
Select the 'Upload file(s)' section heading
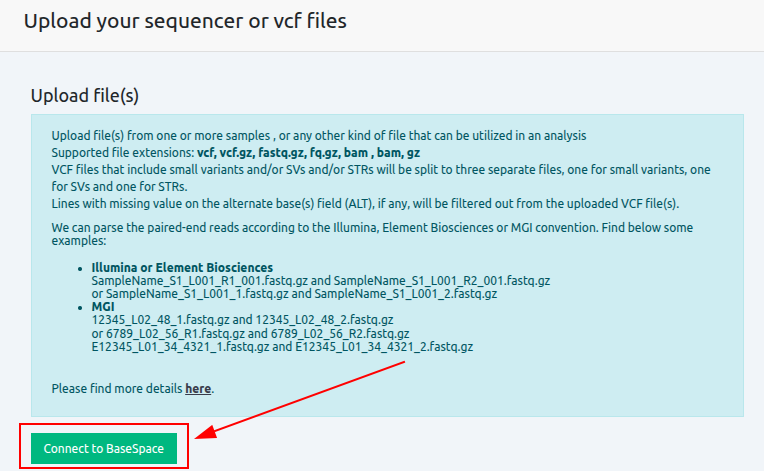[84, 96]
